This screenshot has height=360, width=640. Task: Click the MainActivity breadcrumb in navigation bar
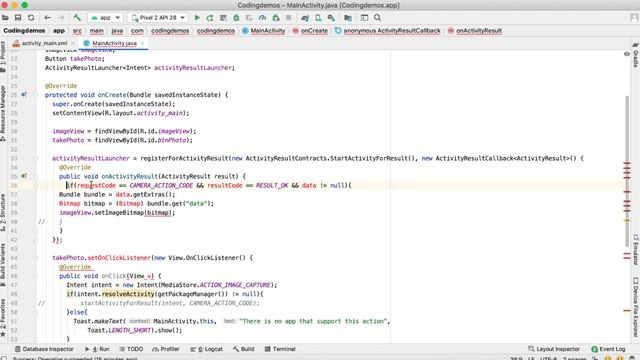(264, 31)
